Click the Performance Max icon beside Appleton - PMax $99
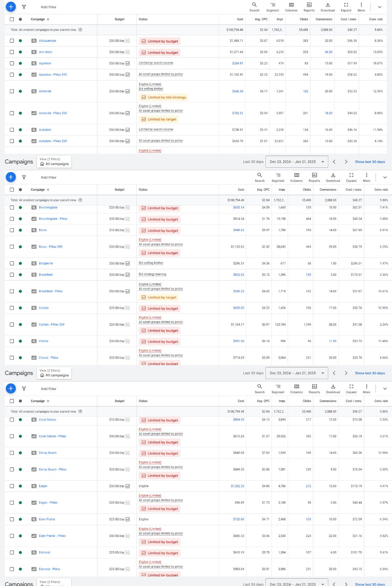 (34, 74)
